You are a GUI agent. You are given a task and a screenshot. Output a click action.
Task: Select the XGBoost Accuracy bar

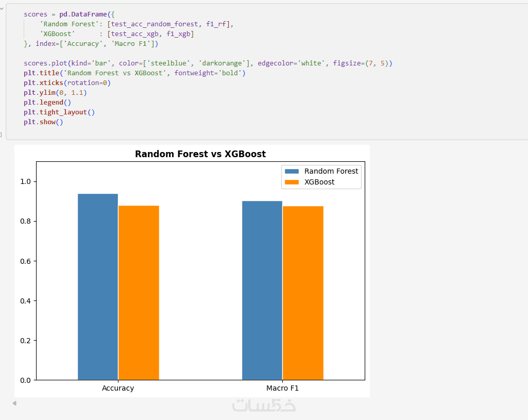tap(139, 293)
